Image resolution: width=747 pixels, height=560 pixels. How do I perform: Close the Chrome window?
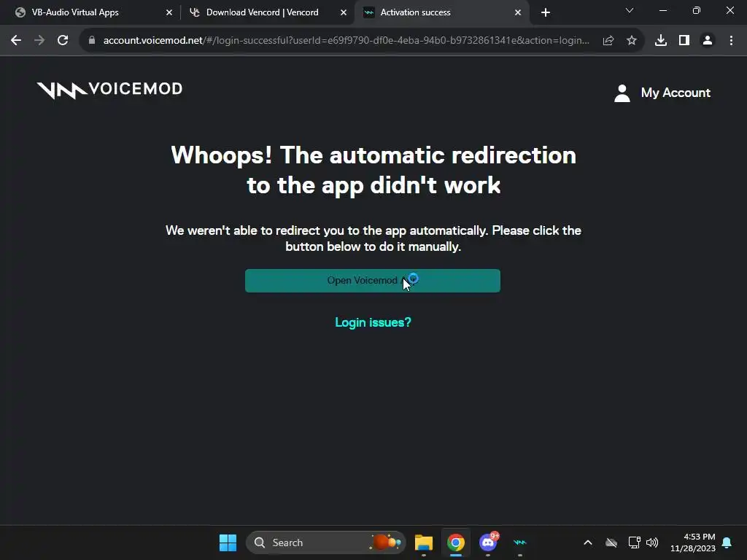click(x=729, y=10)
